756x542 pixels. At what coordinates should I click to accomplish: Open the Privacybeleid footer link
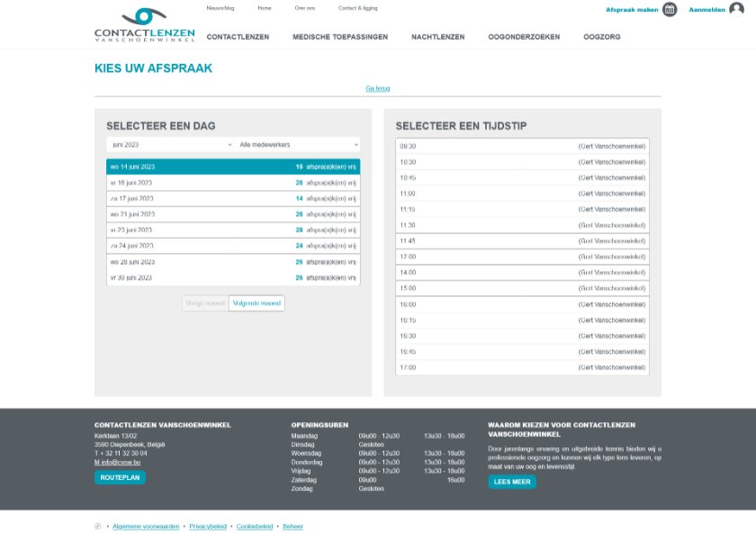pos(208,526)
